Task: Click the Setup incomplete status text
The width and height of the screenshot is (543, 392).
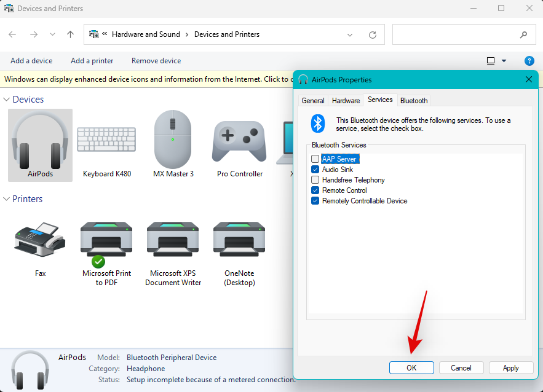Action: 211,380
